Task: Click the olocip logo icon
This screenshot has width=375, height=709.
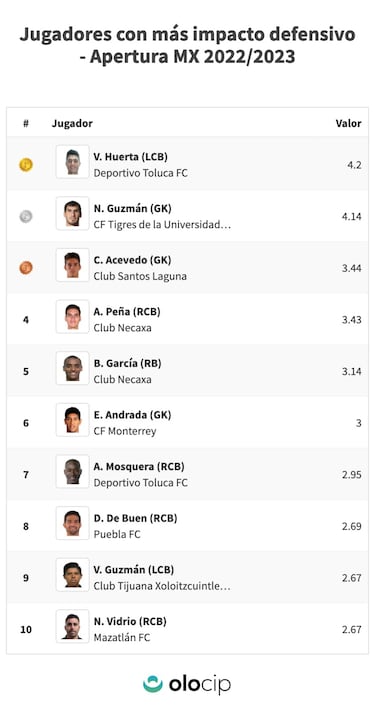Action: point(153,684)
